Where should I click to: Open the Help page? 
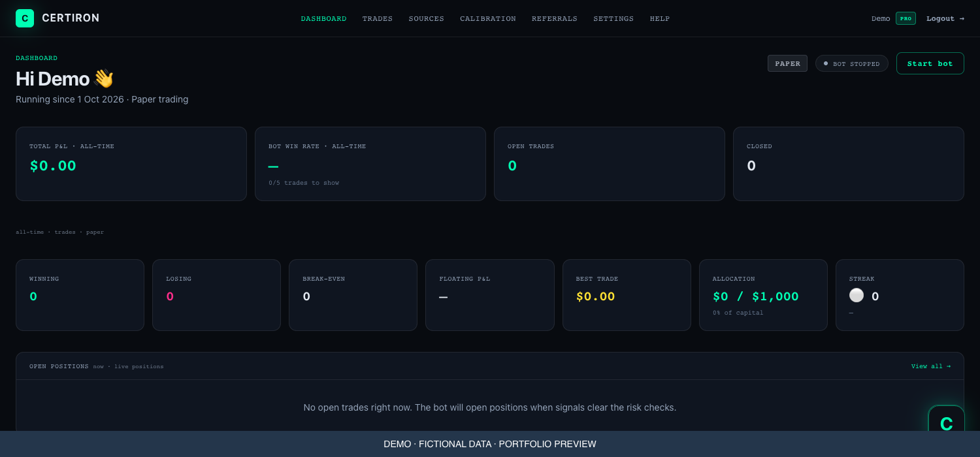(660, 18)
